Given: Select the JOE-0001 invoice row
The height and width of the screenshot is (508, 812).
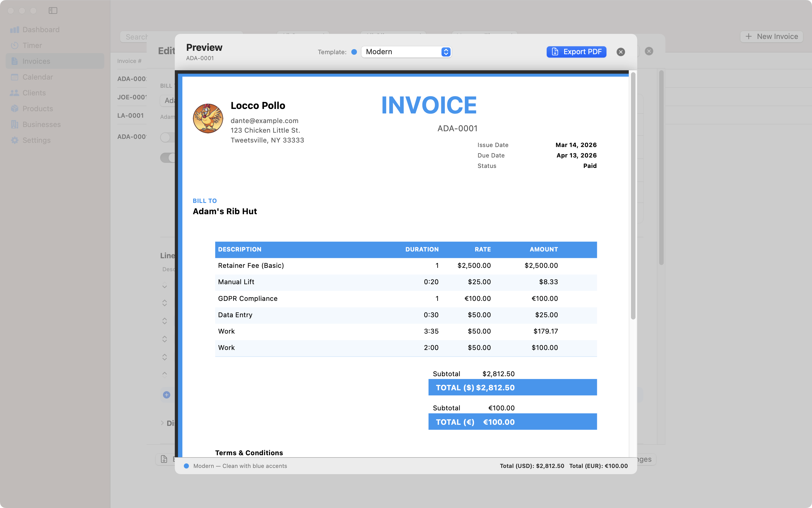Looking at the screenshot, I should click(x=132, y=97).
